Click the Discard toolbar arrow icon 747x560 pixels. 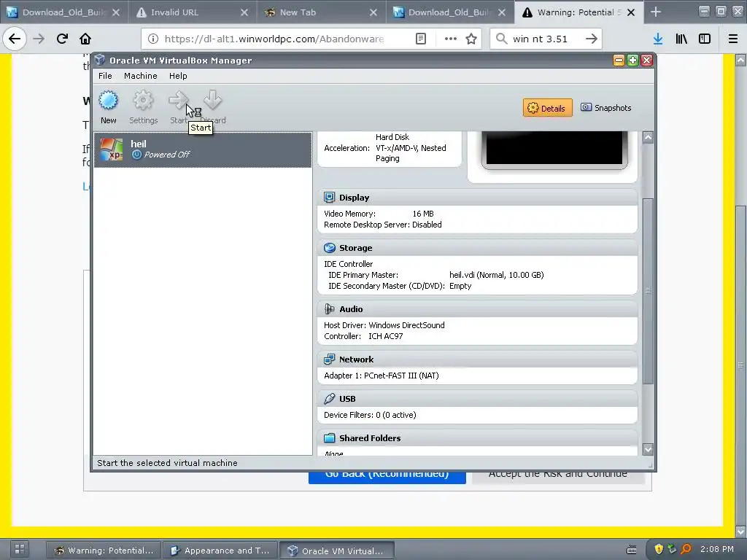(x=213, y=101)
